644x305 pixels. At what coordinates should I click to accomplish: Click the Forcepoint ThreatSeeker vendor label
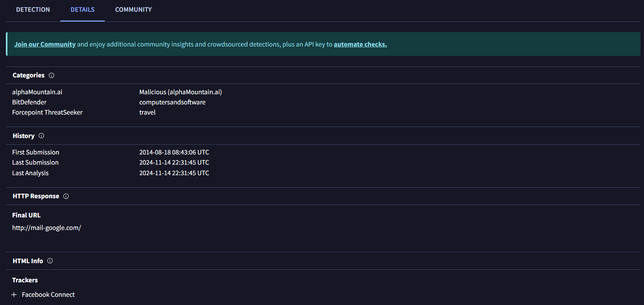(x=47, y=113)
